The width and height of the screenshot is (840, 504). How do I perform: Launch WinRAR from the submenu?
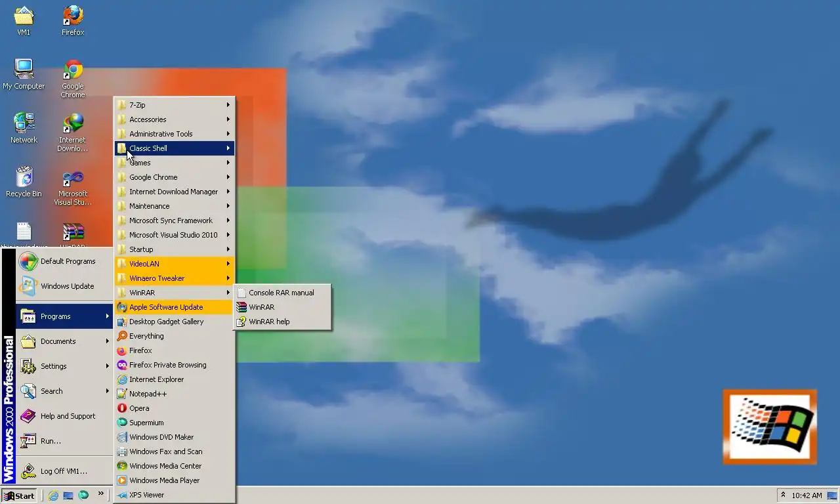[x=282, y=307]
